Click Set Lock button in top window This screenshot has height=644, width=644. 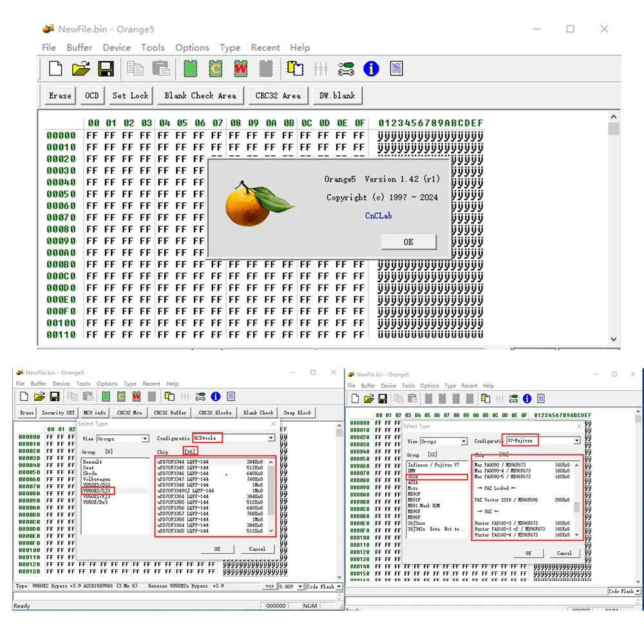(x=130, y=96)
